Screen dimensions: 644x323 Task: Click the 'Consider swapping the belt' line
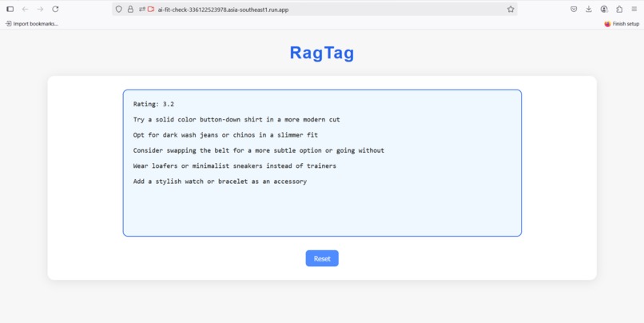(x=259, y=150)
